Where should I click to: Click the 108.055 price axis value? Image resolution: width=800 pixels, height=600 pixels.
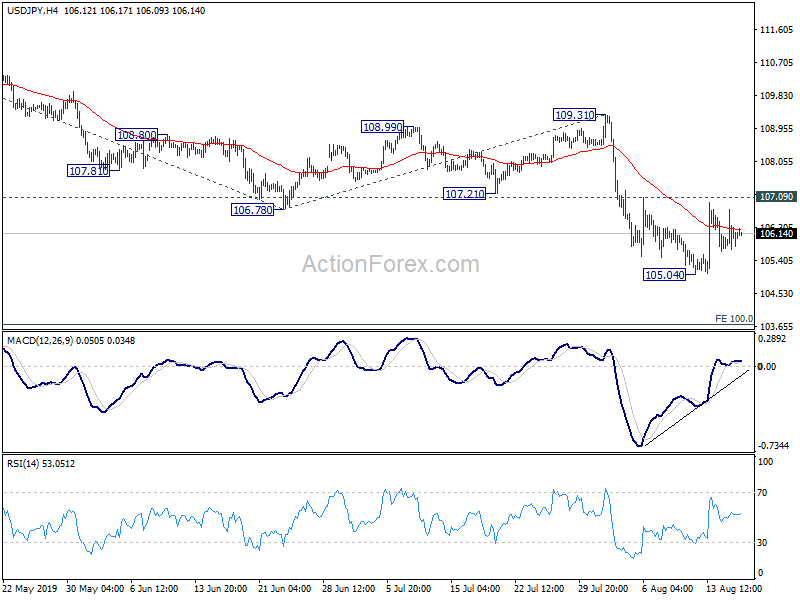[777, 162]
